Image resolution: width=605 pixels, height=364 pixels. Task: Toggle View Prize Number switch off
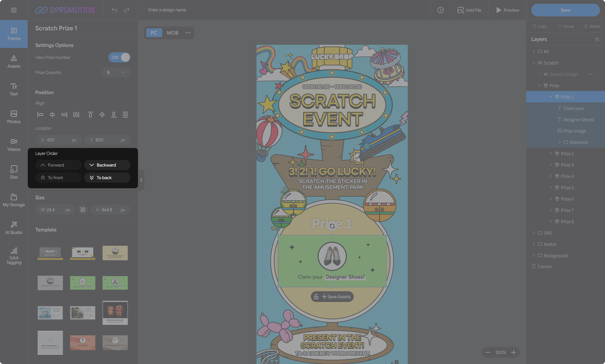(119, 57)
